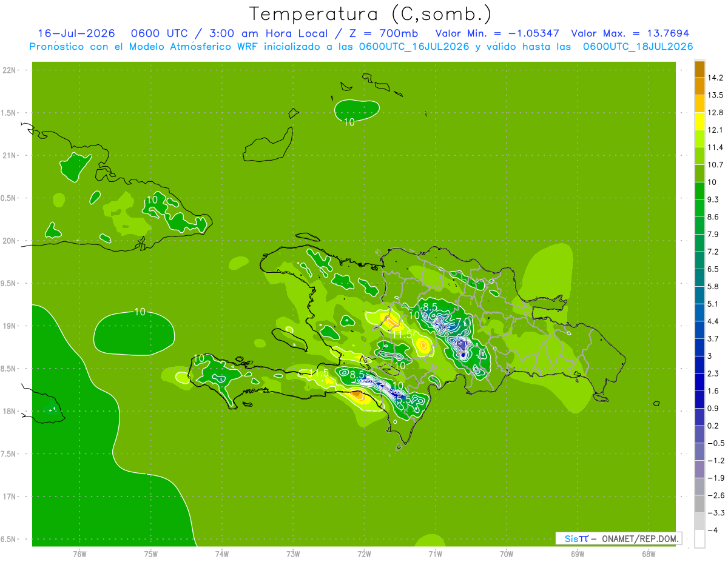This screenshot has height=562, width=728.
Task: Click the legend swatch between 10.7 and 11.4
Action: coord(699,156)
